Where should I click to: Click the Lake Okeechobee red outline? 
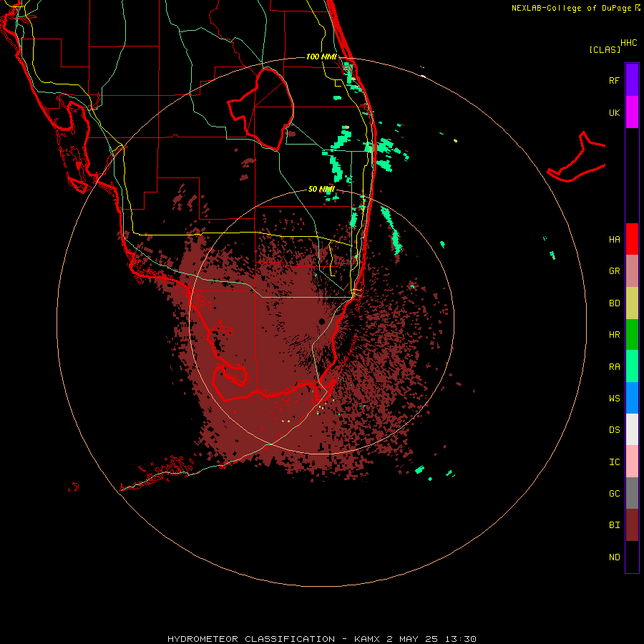[x=260, y=109]
